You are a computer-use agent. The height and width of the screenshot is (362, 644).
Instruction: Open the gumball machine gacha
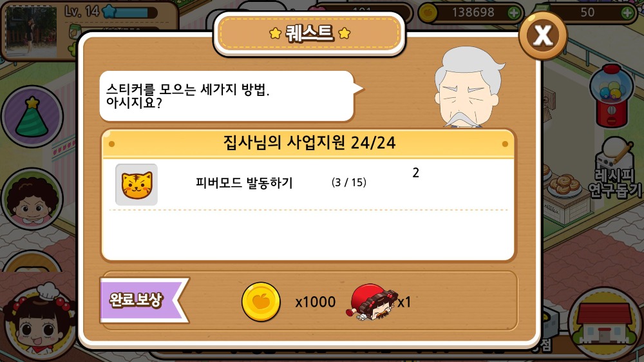[611, 96]
